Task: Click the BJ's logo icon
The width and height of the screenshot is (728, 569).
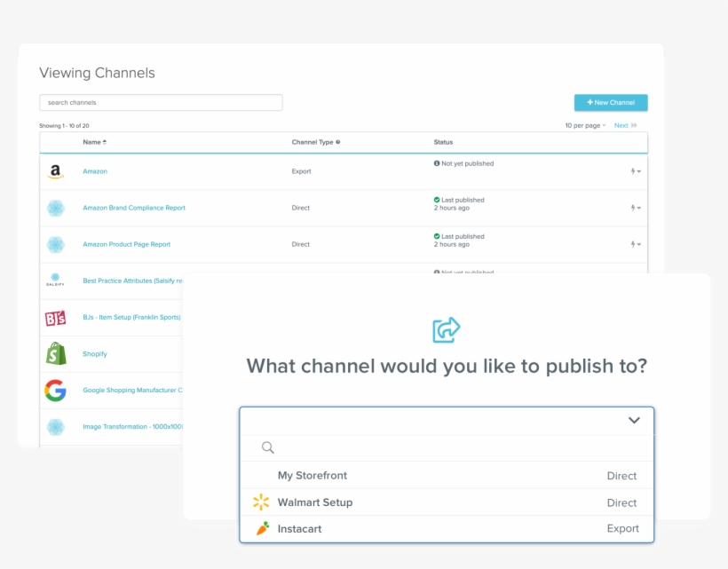Action: [56, 317]
